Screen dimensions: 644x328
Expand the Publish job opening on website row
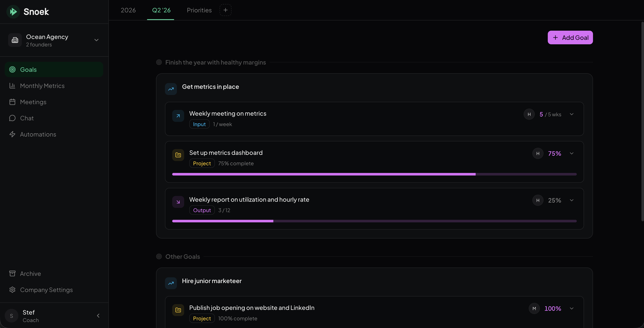(x=572, y=308)
